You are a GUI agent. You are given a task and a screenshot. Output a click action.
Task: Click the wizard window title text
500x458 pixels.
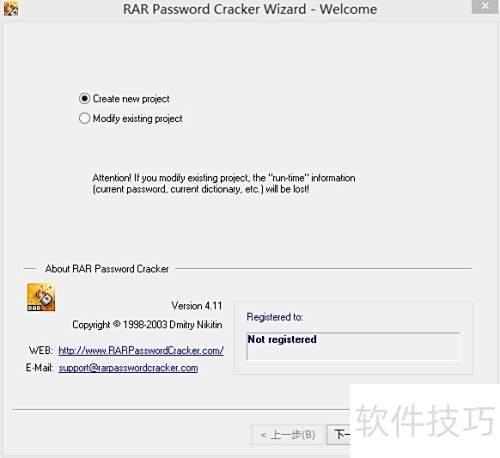(x=250, y=9)
